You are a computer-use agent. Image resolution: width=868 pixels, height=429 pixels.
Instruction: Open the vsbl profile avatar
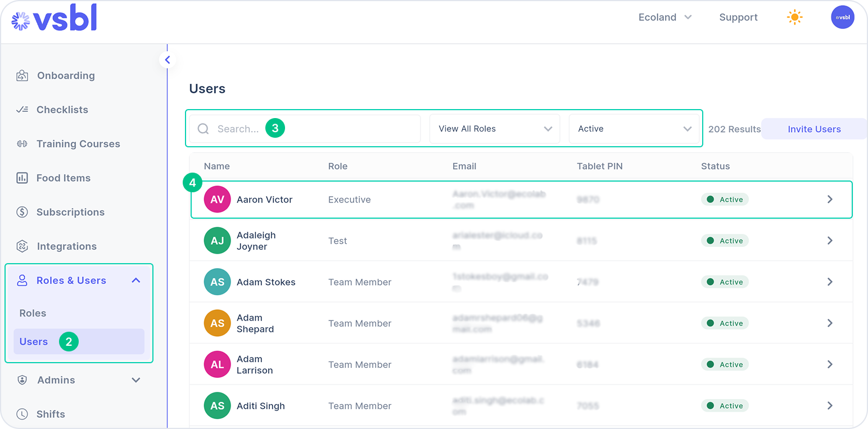coord(843,17)
